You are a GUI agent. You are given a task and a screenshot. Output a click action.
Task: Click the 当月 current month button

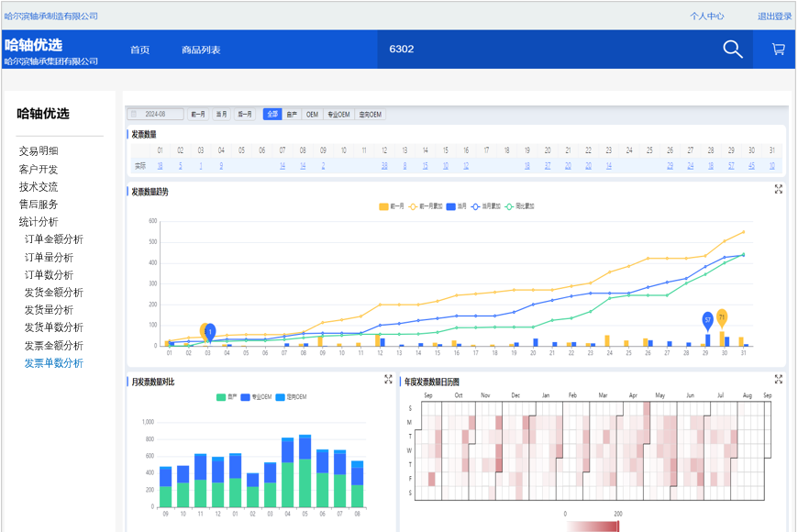tap(221, 114)
